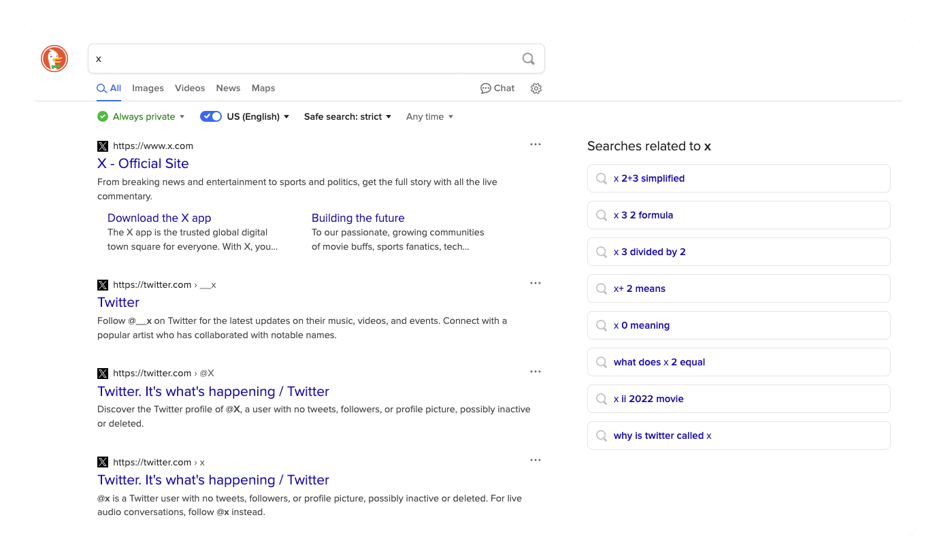
Task: Toggle the US (English) region switch
Action: (x=211, y=116)
